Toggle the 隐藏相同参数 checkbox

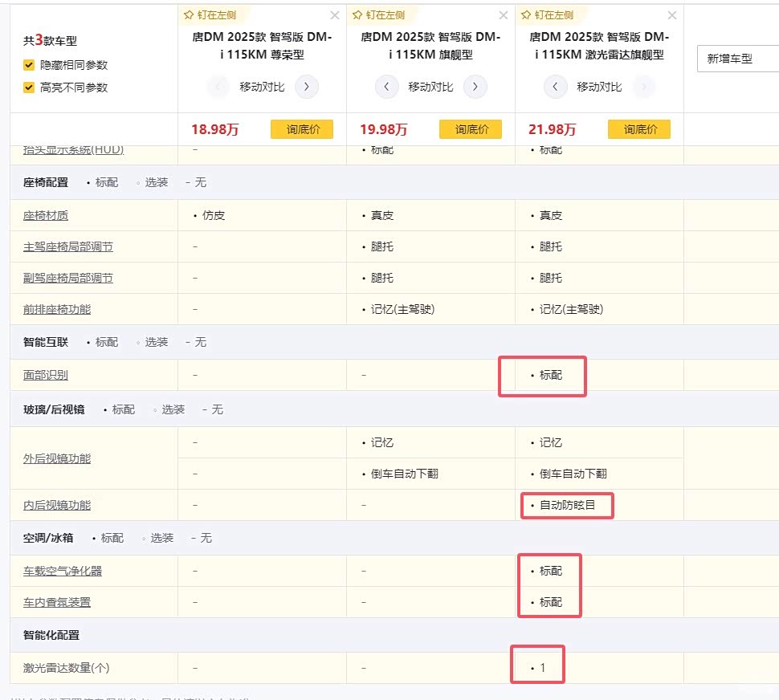coord(29,65)
